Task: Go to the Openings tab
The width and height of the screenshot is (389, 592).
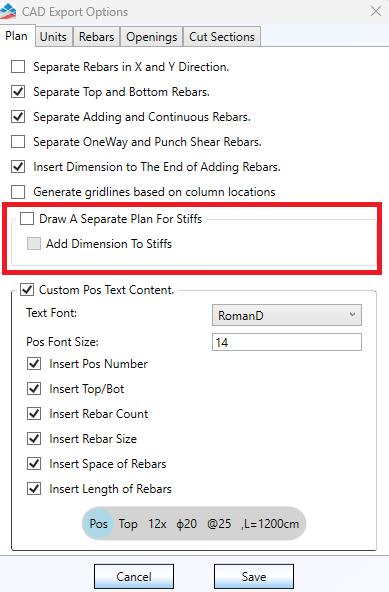Action: point(151,37)
